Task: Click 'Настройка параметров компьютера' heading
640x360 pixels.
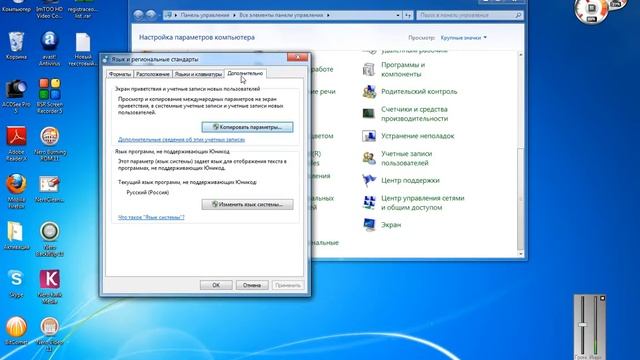Action: [x=197, y=37]
